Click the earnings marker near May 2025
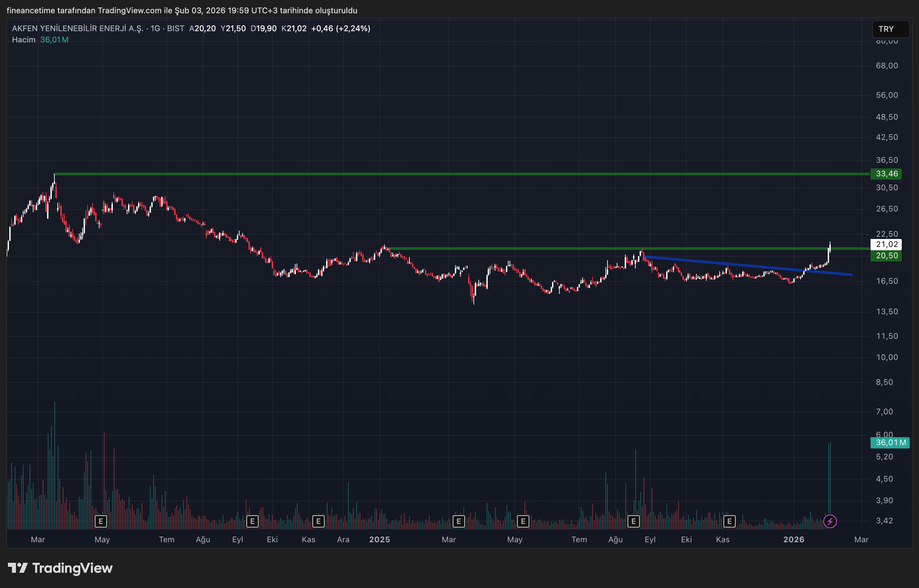Image resolution: width=919 pixels, height=588 pixels. 523,521
